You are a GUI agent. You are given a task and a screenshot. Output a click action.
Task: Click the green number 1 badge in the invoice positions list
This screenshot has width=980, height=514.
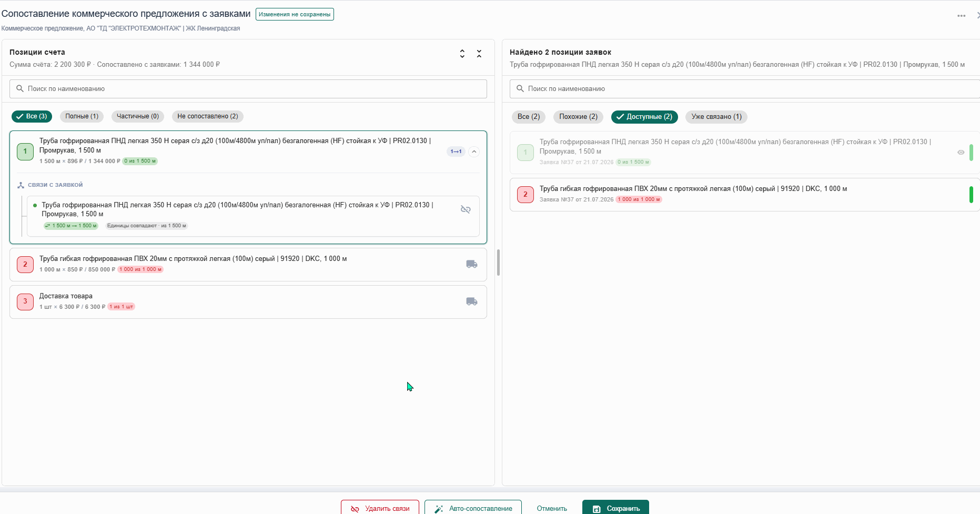coord(25,152)
